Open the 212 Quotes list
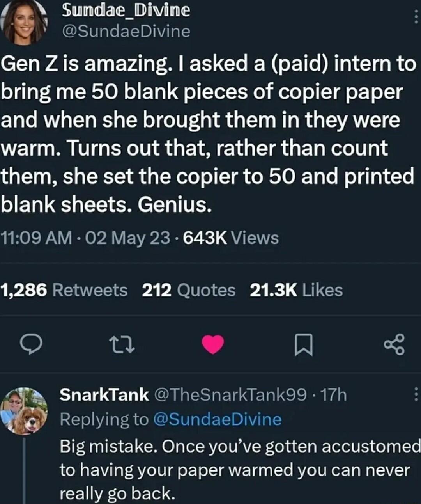 [189, 290]
